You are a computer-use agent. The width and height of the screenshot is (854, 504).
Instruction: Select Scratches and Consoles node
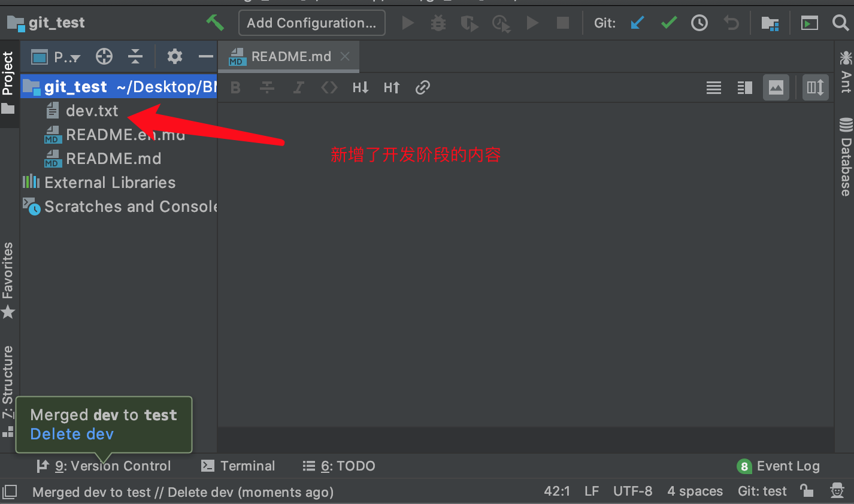pos(119,207)
